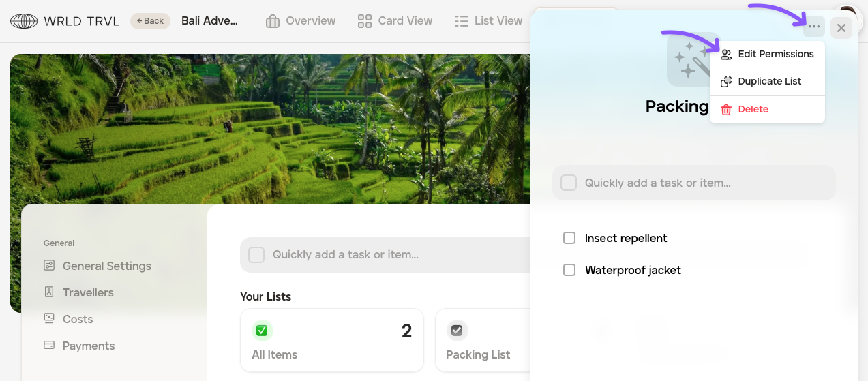This screenshot has width=868, height=381.
Task: Select the All Items list card
Action: pyautogui.click(x=331, y=340)
